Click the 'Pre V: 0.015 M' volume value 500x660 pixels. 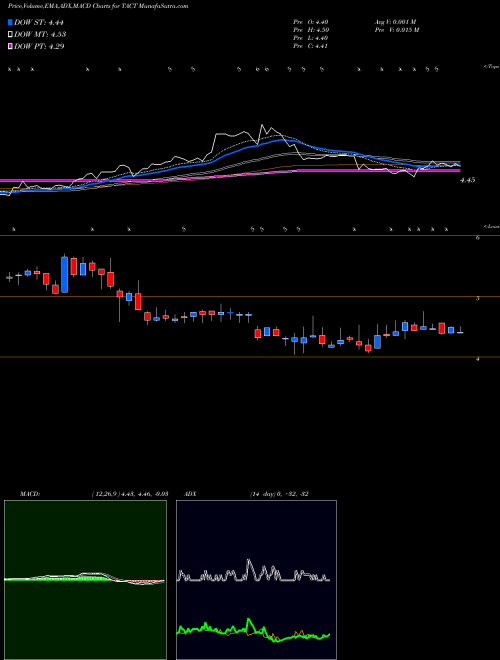396,30
